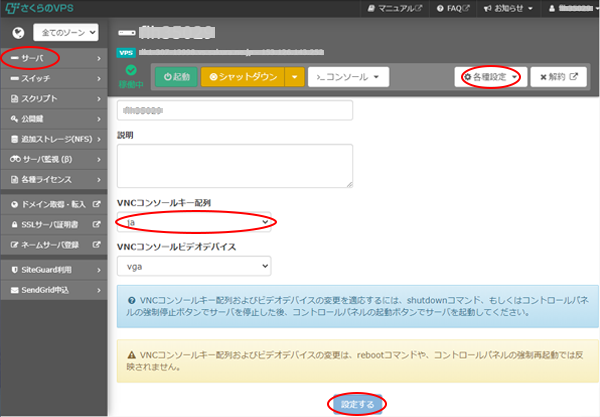Open ネームサーバ登録 external link
600x417 pixels.
coord(54,245)
